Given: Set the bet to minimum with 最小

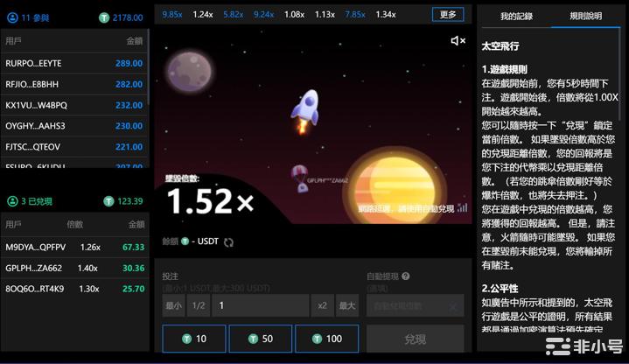Looking at the screenshot, I should coord(173,305).
